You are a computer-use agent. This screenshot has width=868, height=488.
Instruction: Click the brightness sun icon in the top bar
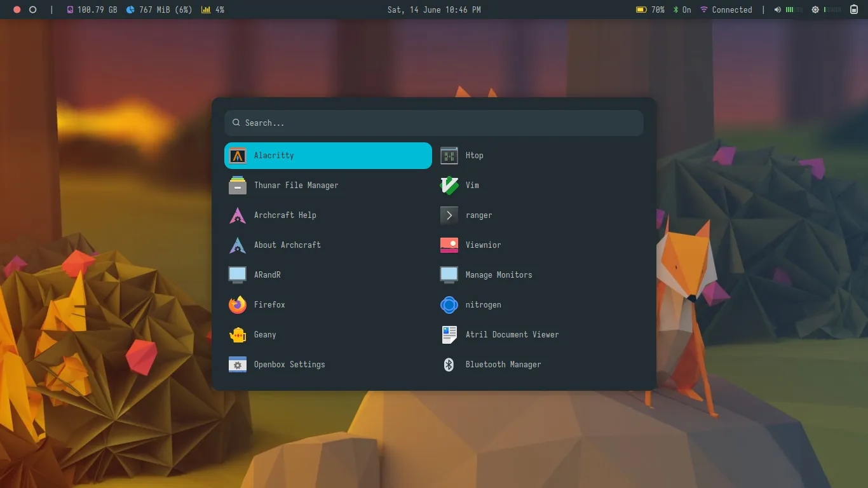tap(815, 10)
